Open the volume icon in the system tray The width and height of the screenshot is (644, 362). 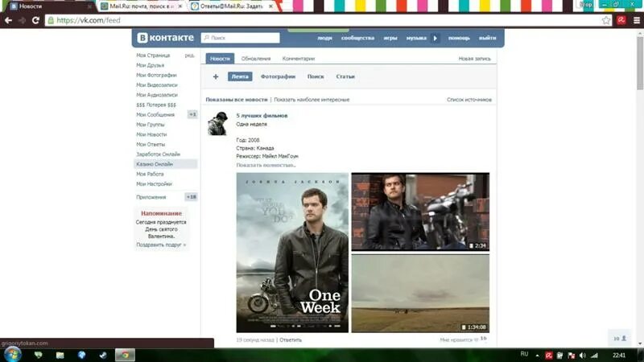(x=582, y=356)
